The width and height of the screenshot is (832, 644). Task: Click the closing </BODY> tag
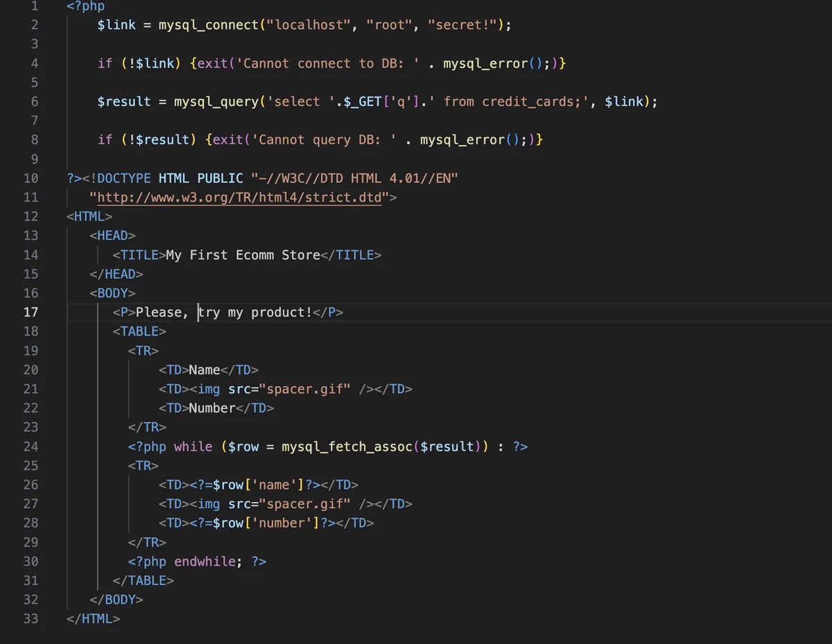click(x=116, y=600)
